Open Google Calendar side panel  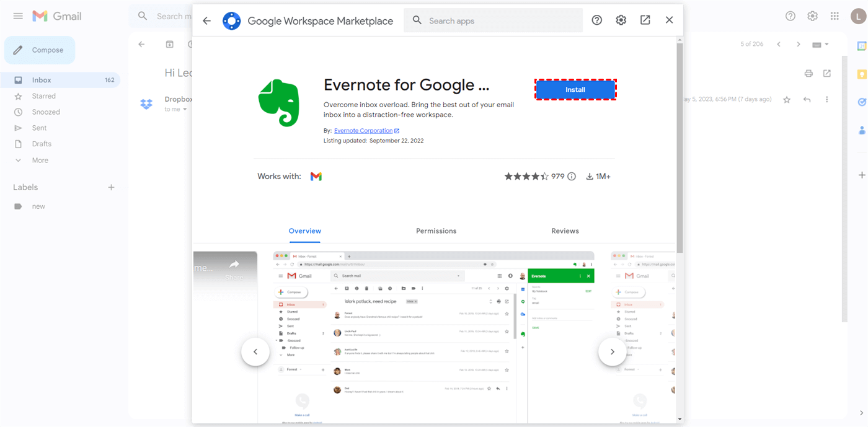(862, 46)
